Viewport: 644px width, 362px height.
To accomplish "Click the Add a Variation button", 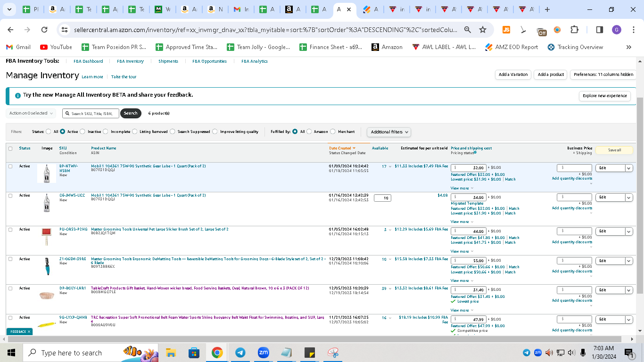I will (513, 74).
